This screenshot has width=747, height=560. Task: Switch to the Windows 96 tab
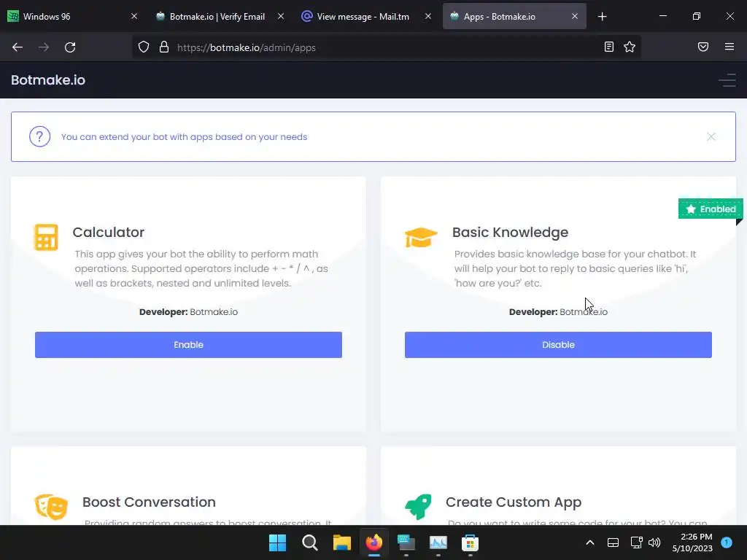[70, 17]
